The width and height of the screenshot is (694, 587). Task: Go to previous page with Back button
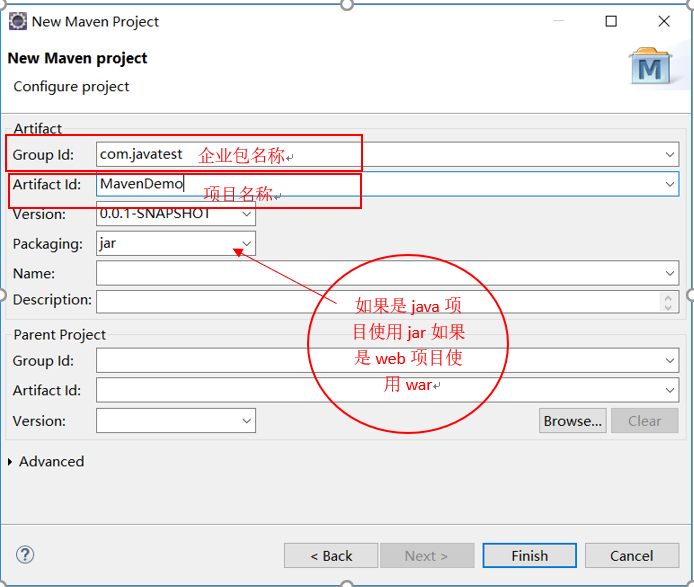pos(331,556)
